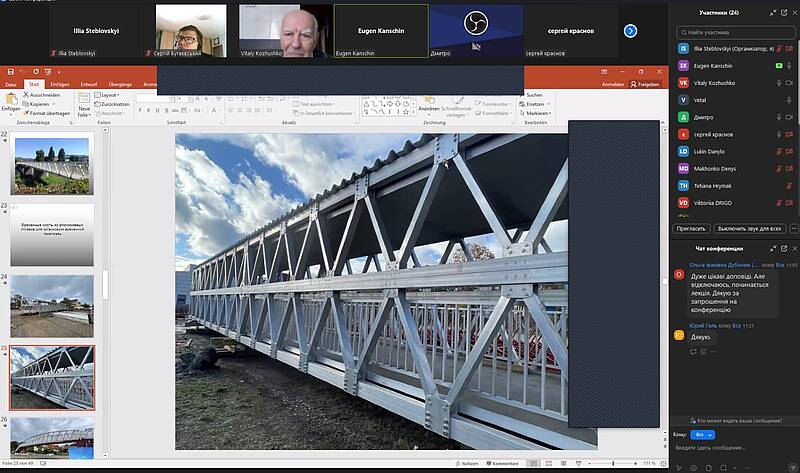The width and height of the screenshot is (800, 473).
Task: Toggle Vitaly Kozhushko microphone icon
Action: click(x=779, y=83)
